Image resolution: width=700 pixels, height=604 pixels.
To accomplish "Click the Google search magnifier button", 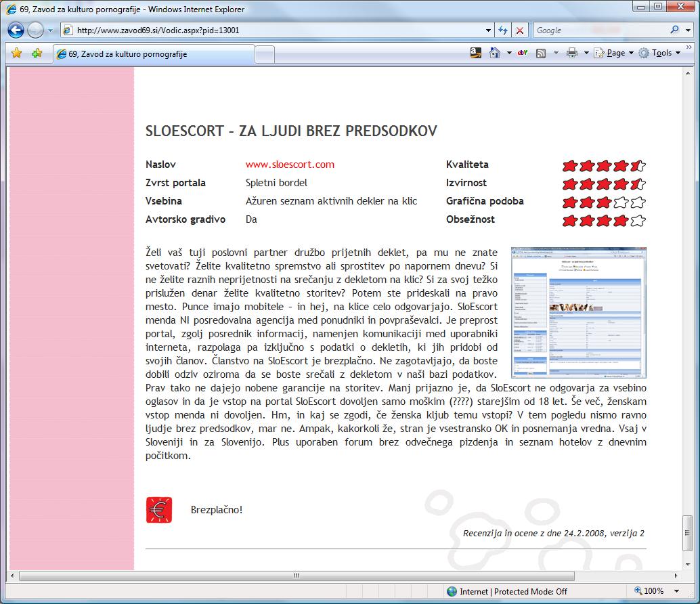I will coord(674,30).
